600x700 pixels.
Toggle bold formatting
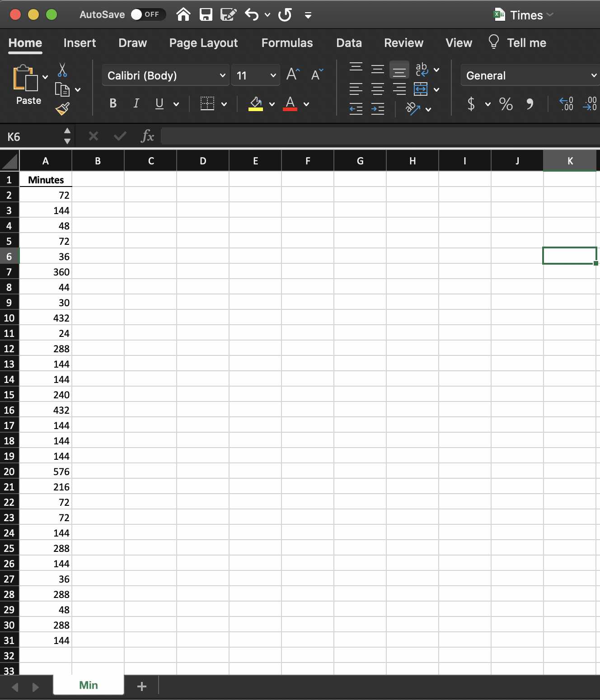(x=113, y=103)
